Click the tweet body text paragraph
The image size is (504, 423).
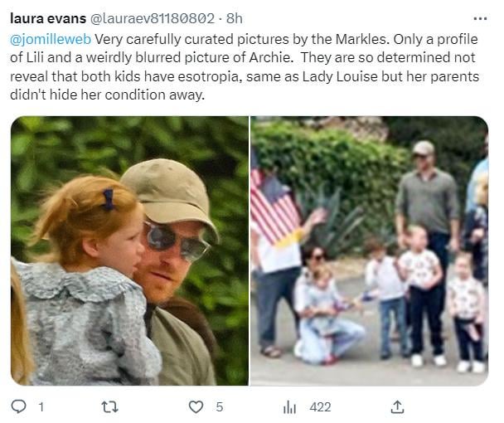tap(249, 66)
